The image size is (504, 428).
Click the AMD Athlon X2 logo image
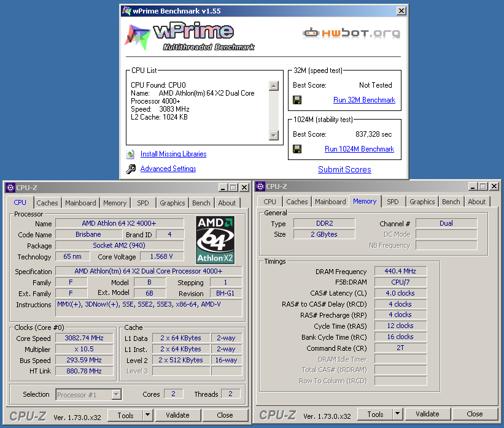[215, 240]
